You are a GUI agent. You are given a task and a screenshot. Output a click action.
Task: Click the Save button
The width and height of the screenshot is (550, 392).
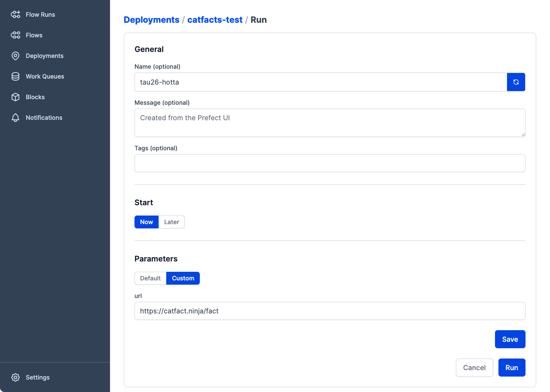(510, 339)
